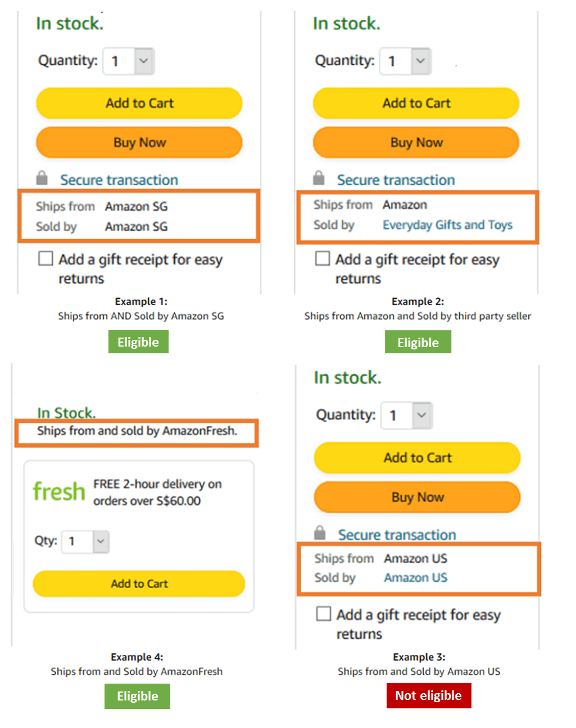Enable gift receipt in Everyday Gifts panel
576x728 pixels.
pos(323,259)
